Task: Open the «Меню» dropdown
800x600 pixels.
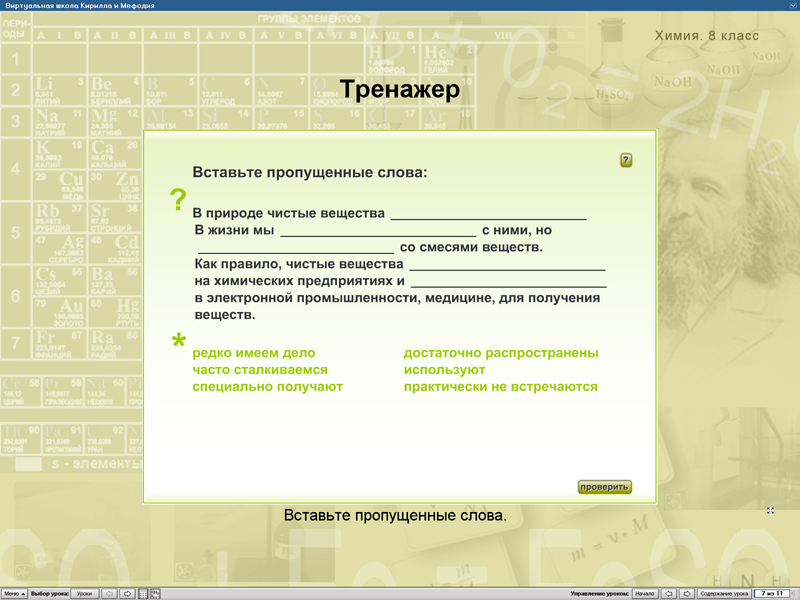Action: point(15,592)
